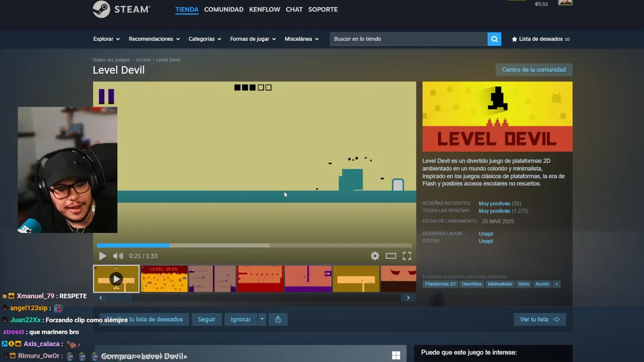644x362 pixels.
Task: Play the Level Devil trailer video
Action: (102, 256)
